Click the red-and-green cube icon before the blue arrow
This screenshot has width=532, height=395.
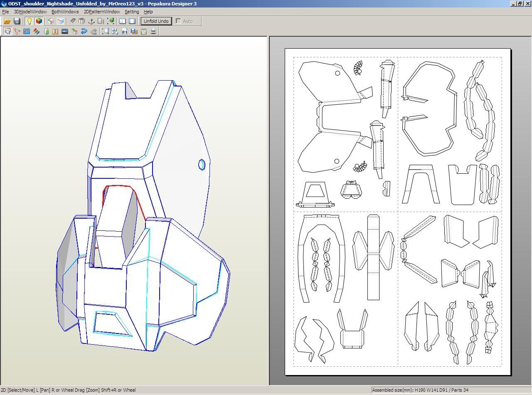pos(74,31)
